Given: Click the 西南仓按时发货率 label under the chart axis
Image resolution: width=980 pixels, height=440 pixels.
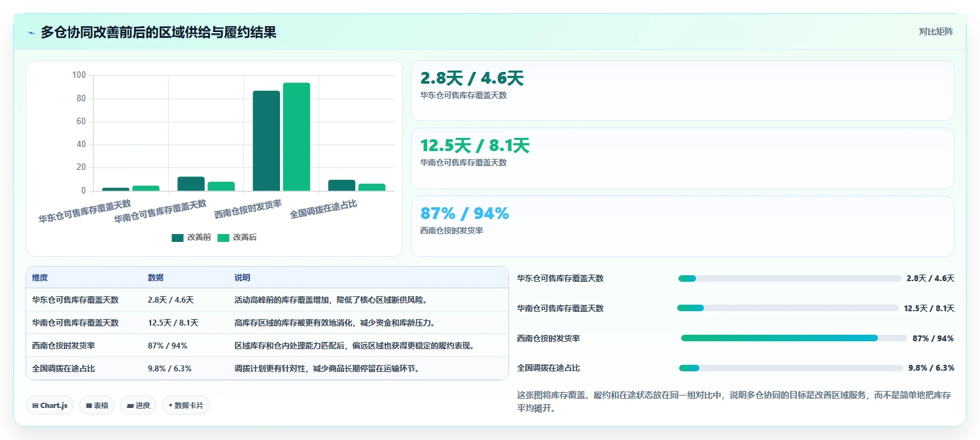Looking at the screenshot, I should click(x=248, y=209).
